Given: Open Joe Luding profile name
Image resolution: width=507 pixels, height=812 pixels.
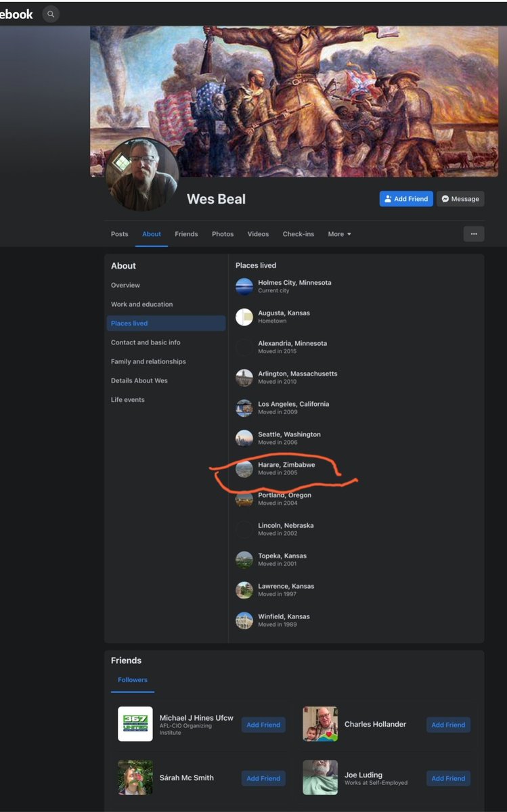Looking at the screenshot, I should [363, 775].
